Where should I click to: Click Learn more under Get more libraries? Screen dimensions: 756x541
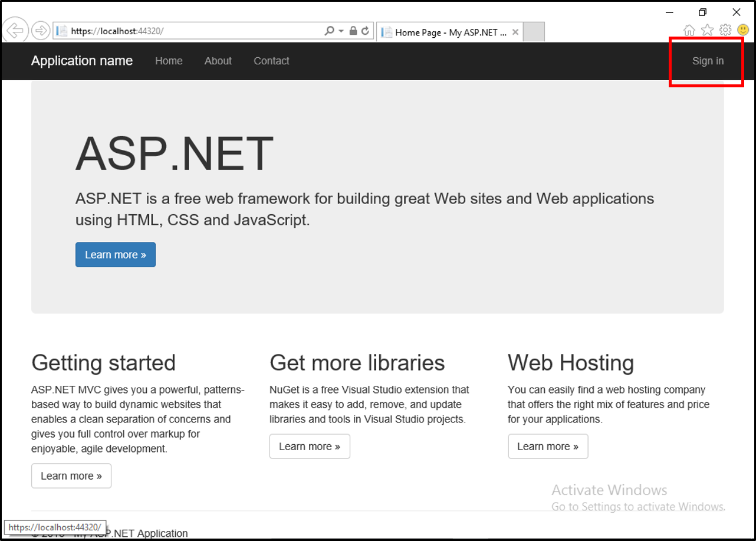point(310,447)
